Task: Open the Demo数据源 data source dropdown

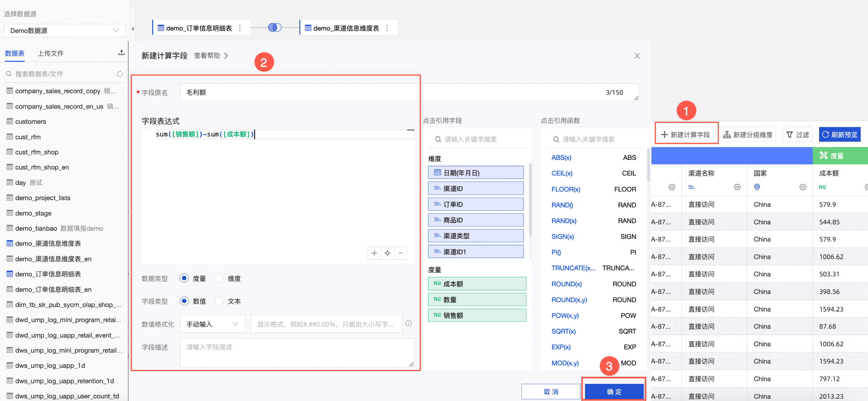Action: (x=65, y=31)
